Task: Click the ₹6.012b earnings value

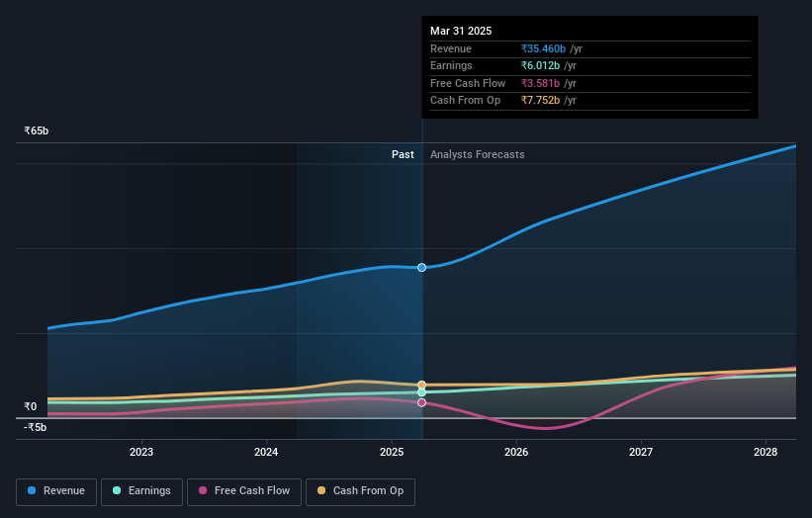Action: coord(540,65)
